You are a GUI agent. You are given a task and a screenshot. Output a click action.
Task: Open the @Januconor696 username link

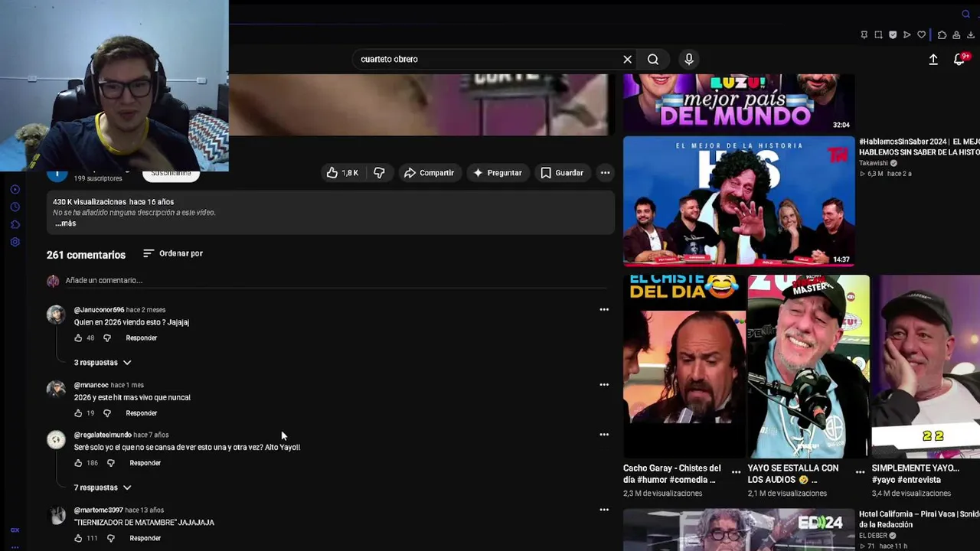pyautogui.click(x=99, y=310)
